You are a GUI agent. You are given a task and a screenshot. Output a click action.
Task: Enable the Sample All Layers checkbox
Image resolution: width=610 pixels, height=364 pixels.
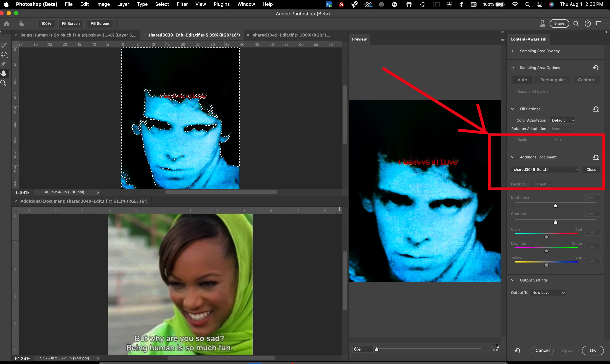(x=513, y=91)
